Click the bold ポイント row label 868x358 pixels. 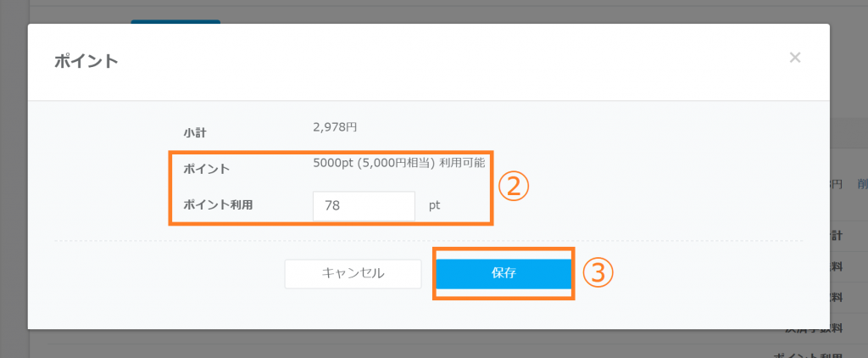[207, 169]
